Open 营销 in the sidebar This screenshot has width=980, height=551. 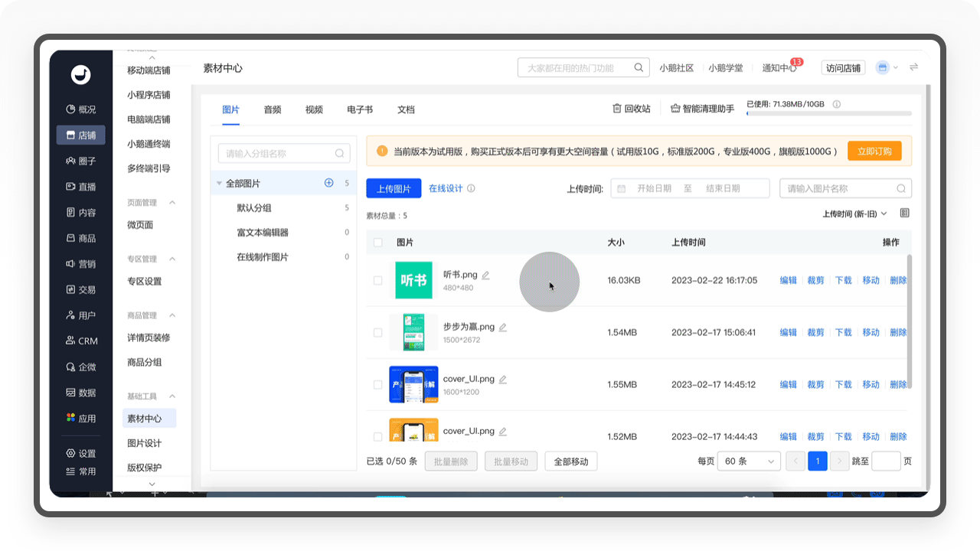[x=80, y=264]
